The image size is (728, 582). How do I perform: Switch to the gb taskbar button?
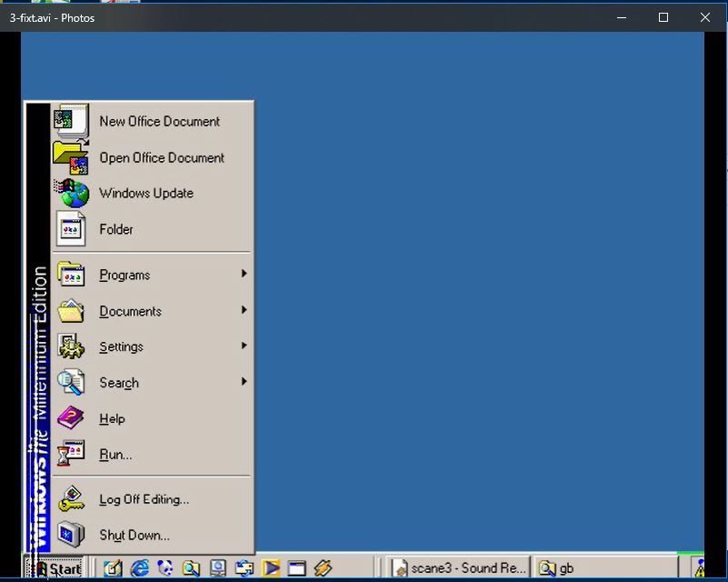pos(605,567)
